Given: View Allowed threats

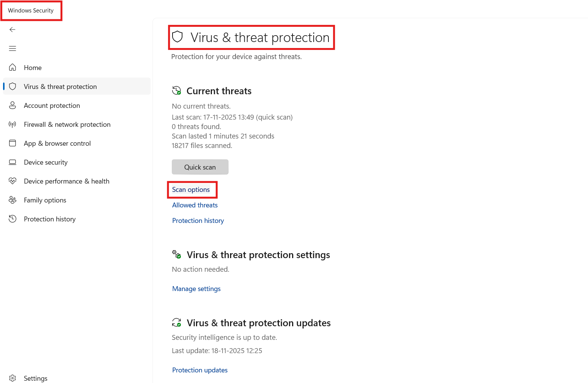Looking at the screenshot, I should [x=194, y=205].
